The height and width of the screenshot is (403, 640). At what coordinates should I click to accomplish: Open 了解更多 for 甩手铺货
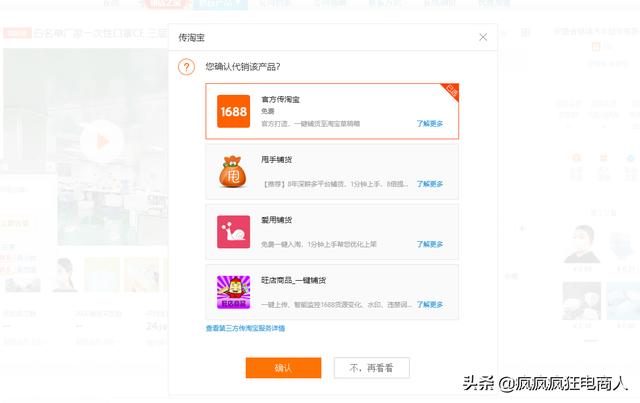tap(429, 184)
